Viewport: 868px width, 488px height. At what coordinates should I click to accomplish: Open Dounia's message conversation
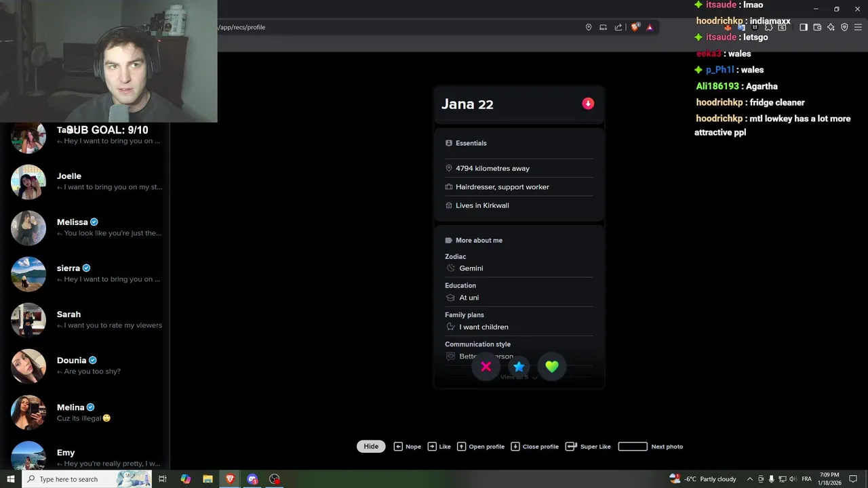(x=85, y=366)
